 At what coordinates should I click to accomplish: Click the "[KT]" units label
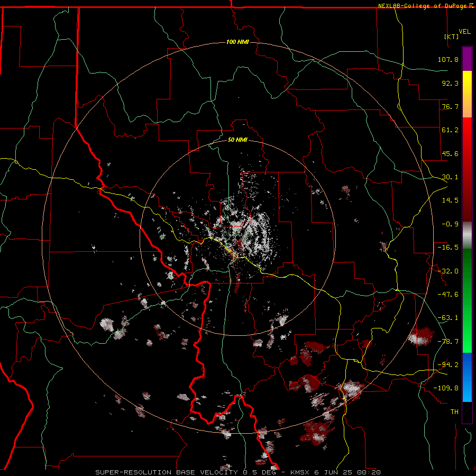[452, 36]
